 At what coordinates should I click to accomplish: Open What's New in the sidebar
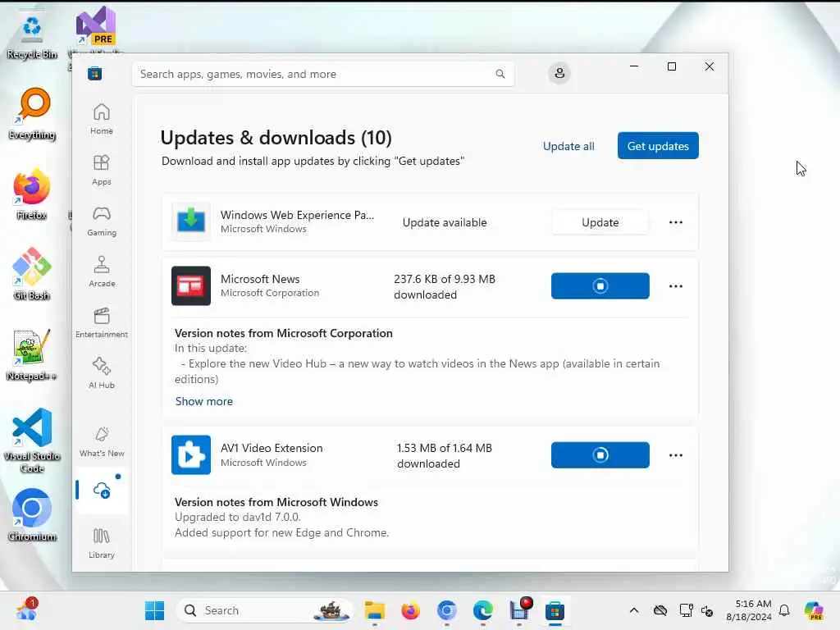coord(101,441)
